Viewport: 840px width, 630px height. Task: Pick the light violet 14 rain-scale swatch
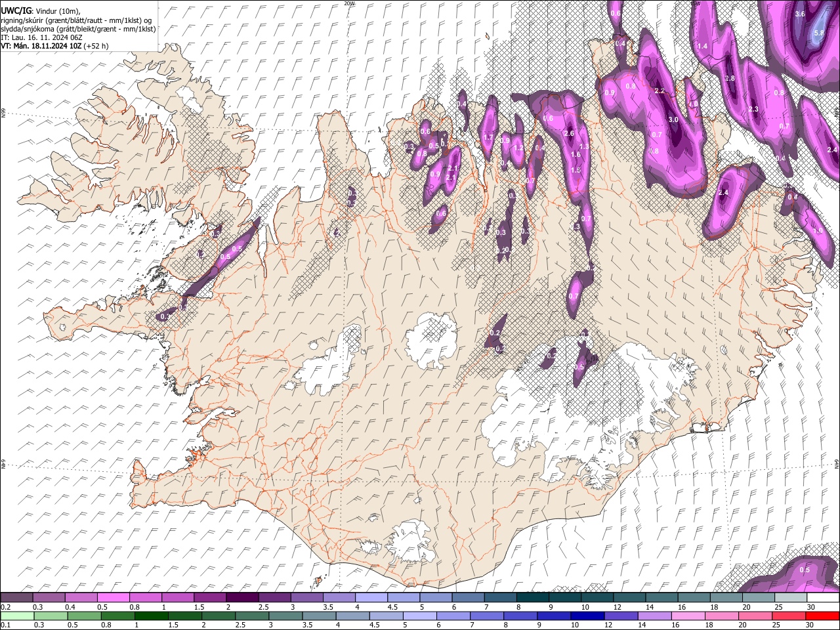coord(654,616)
